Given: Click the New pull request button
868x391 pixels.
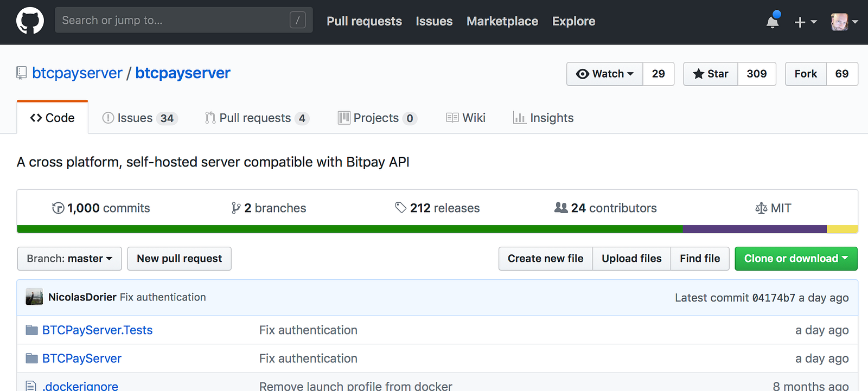Looking at the screenshot, I should pos(179,259).
